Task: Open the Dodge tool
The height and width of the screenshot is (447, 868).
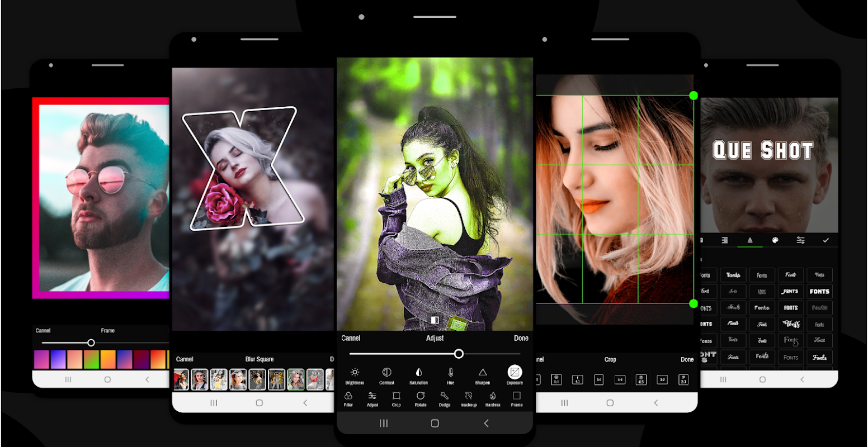Action: tap(445, 396)
